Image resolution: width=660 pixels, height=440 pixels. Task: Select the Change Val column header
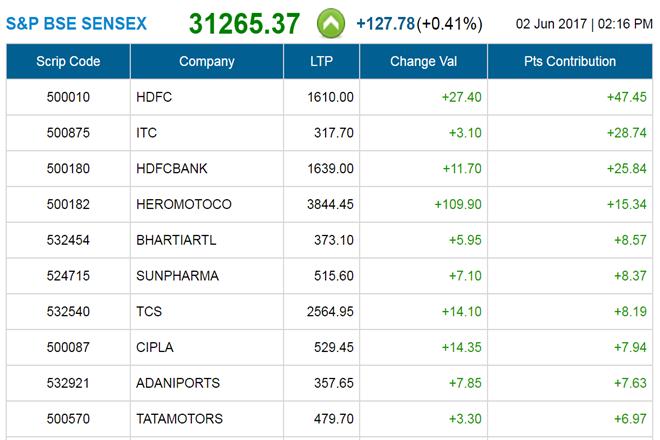point(423,62)
